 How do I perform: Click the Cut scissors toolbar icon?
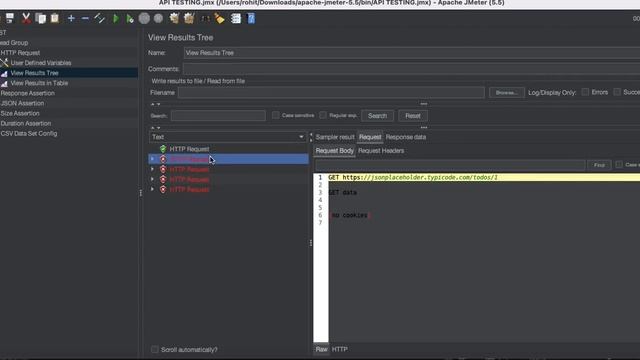[26, 18]
